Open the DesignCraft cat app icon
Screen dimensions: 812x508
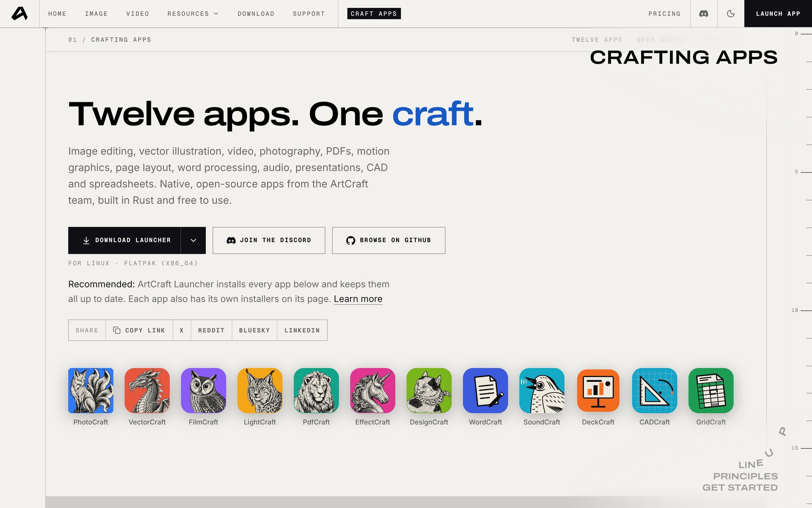(x=429, y=390)
